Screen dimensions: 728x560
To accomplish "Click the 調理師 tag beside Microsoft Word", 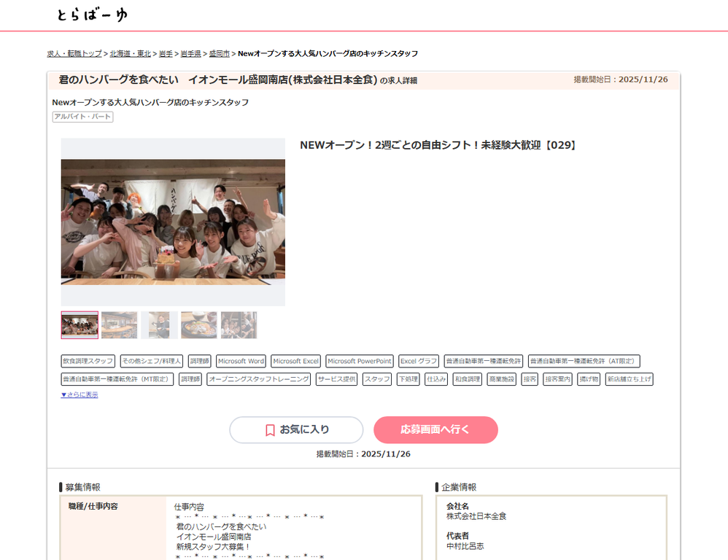I will click(x=200, y=361).
